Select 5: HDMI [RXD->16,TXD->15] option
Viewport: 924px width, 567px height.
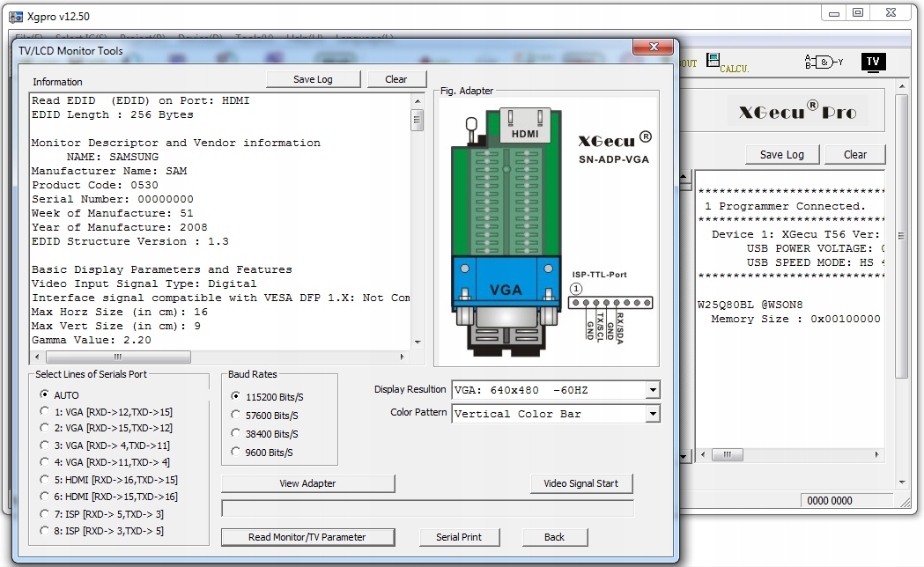[45, 480]
